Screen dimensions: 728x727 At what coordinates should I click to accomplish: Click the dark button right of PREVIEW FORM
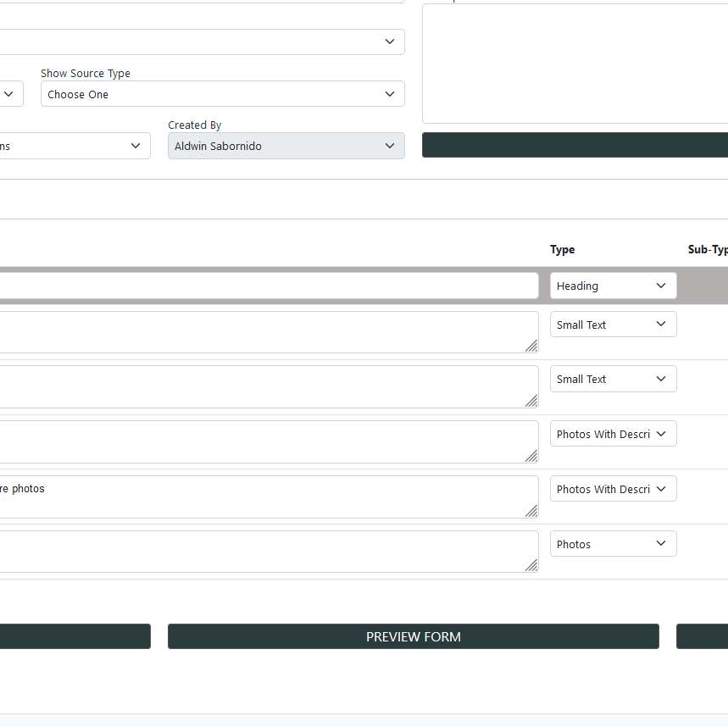point(702,636)
